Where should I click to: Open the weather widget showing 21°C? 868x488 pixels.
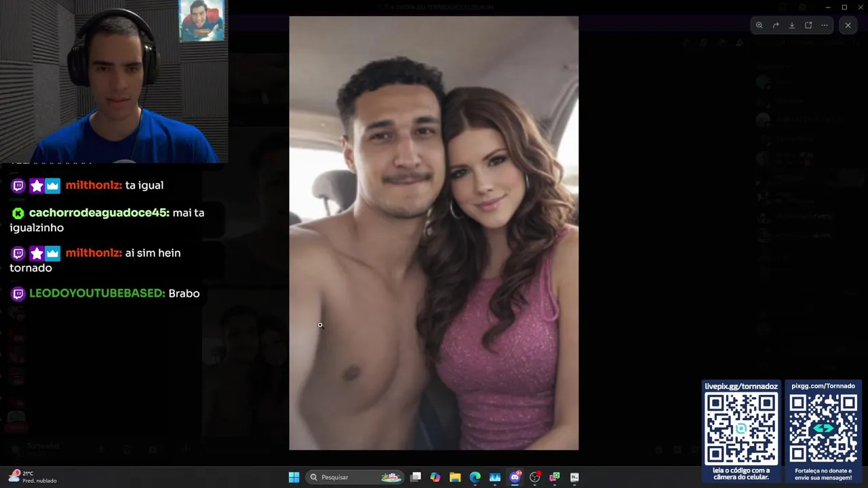(33, 477)
